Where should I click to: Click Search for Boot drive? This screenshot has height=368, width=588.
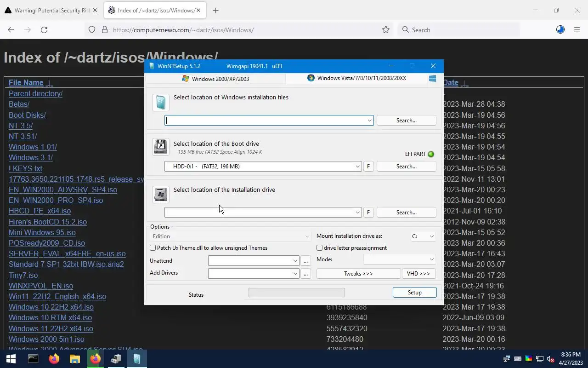407,167
